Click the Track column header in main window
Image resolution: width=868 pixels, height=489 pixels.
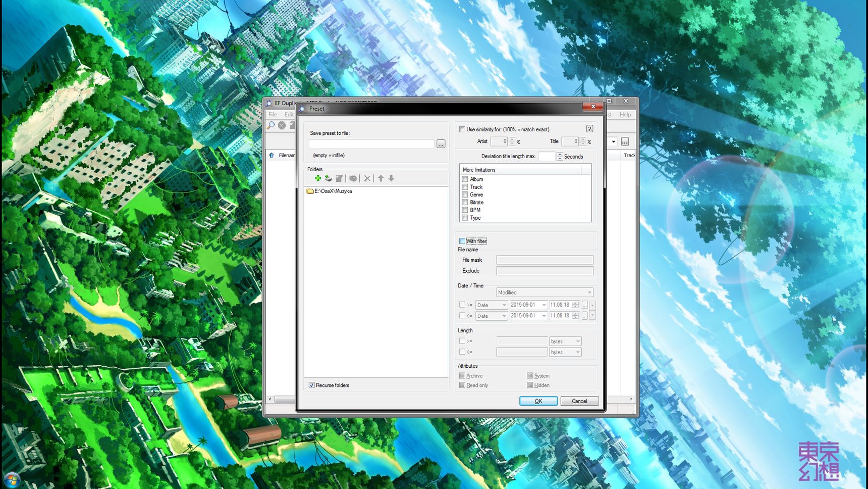(x=629, y=155)
